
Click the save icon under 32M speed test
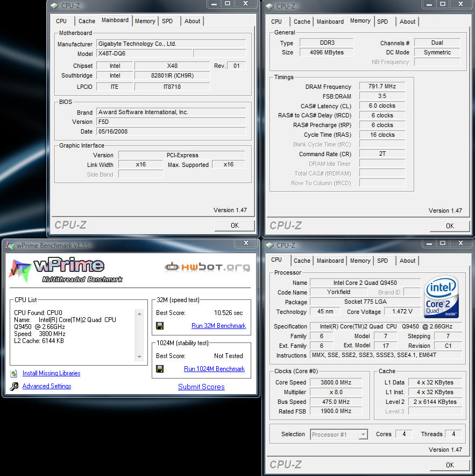coord(160,326)
